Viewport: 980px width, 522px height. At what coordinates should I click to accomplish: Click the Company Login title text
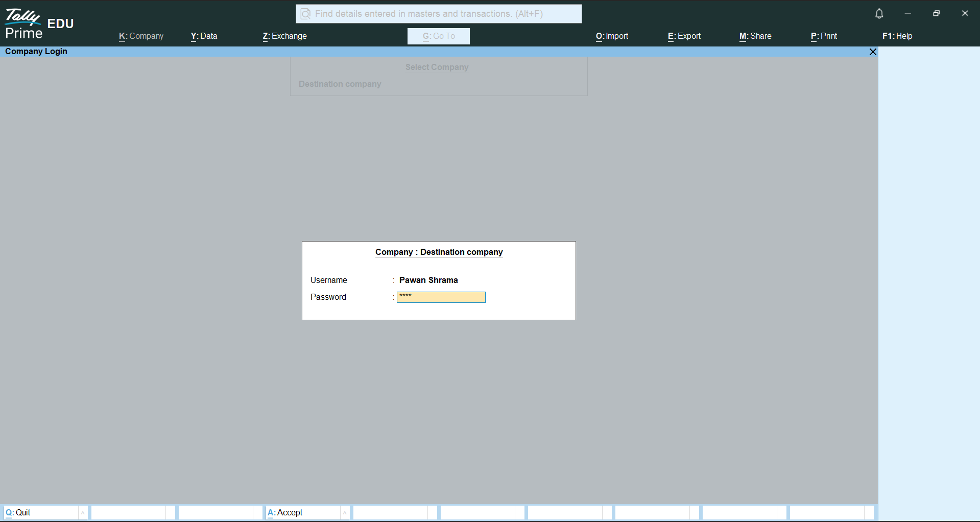[x=36, y=52]
